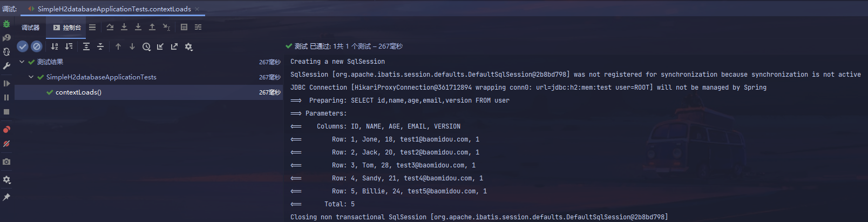Collapse all test tree nodes
The image size is (868, 222).
click(x=100, y=46)
